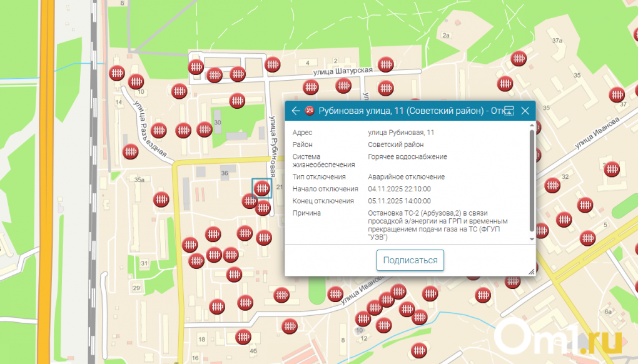Click the highlighted outage marker with blue frame
The image size is (638, 364).
(261, 188)
